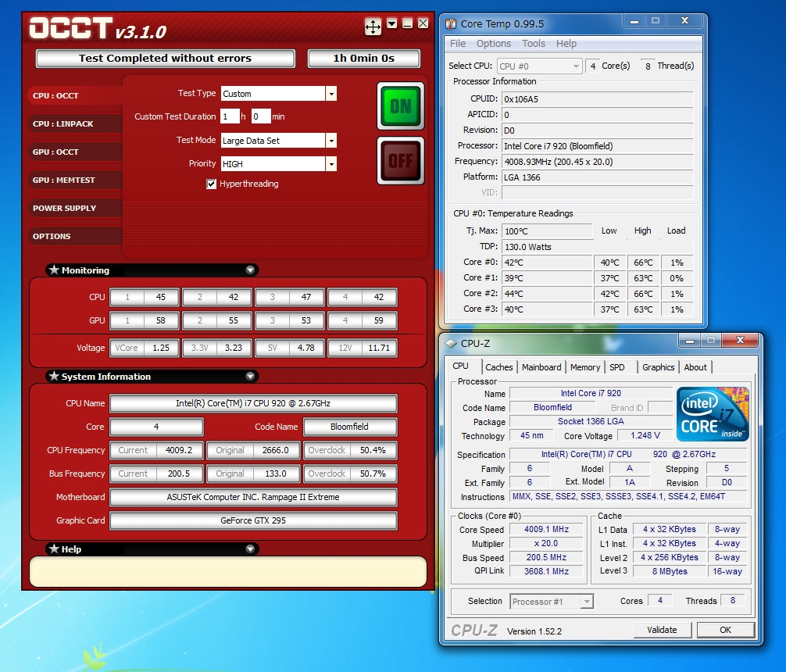Click the Core #0 temperature 42°C

tap(547, 263)
